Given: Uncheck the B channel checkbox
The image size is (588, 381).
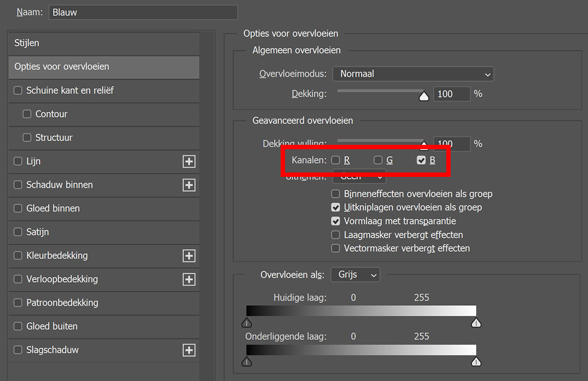Looking at the screenshot, I should pos(421,160).
